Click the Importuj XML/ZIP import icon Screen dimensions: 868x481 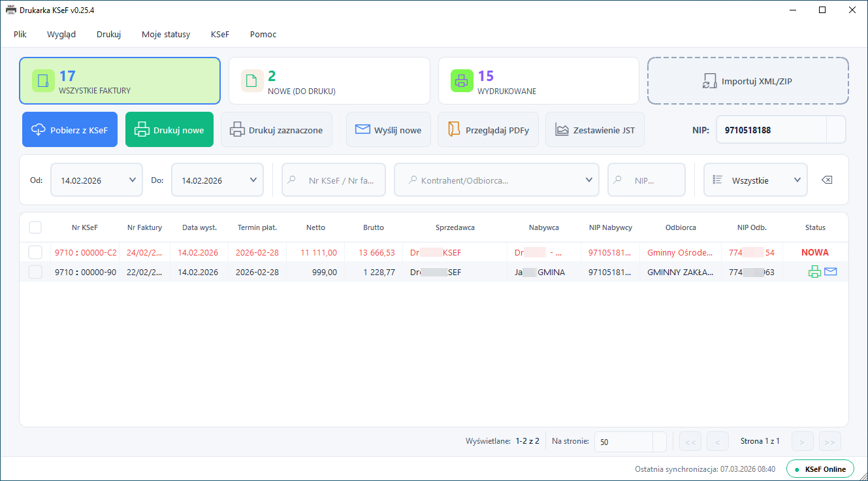[x=709, y=82]
